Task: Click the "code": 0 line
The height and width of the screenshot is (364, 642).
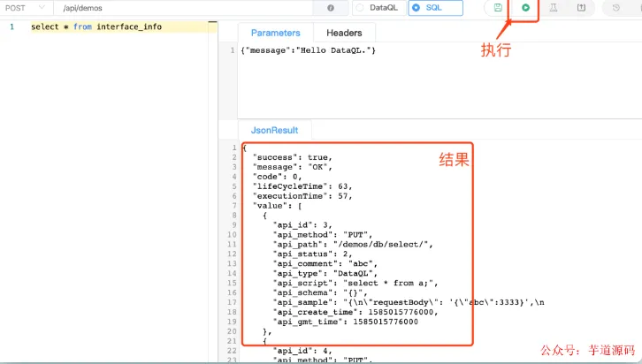Action: pyautogui.click(x=277, y=177)
